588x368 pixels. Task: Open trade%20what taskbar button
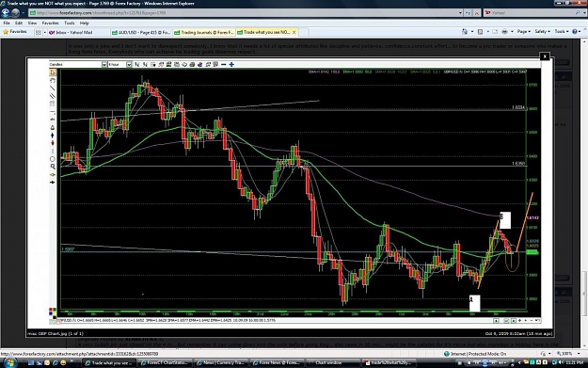pyautogui.click(x=389, y=362)
